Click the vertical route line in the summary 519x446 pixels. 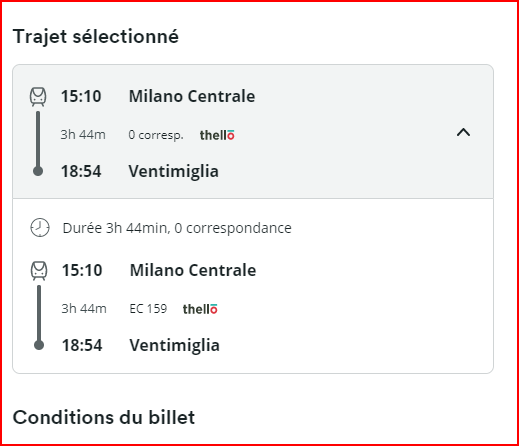[x=38, y=138]
